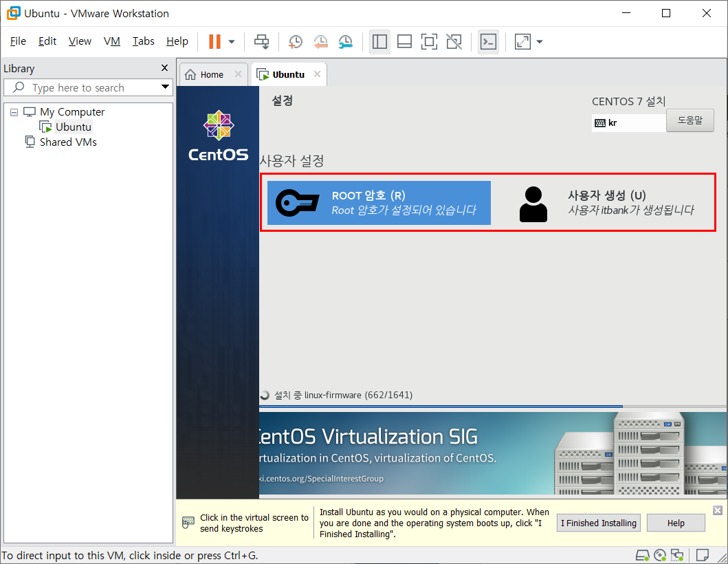Click CentOS Virtualization SIG banner
This screenshot has height=564, width=728.
493,453
